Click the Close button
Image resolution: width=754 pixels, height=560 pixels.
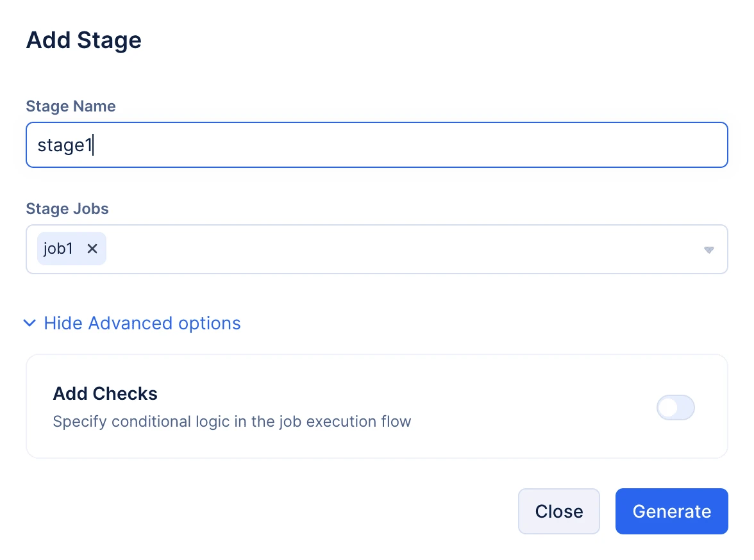click(559, 511)
